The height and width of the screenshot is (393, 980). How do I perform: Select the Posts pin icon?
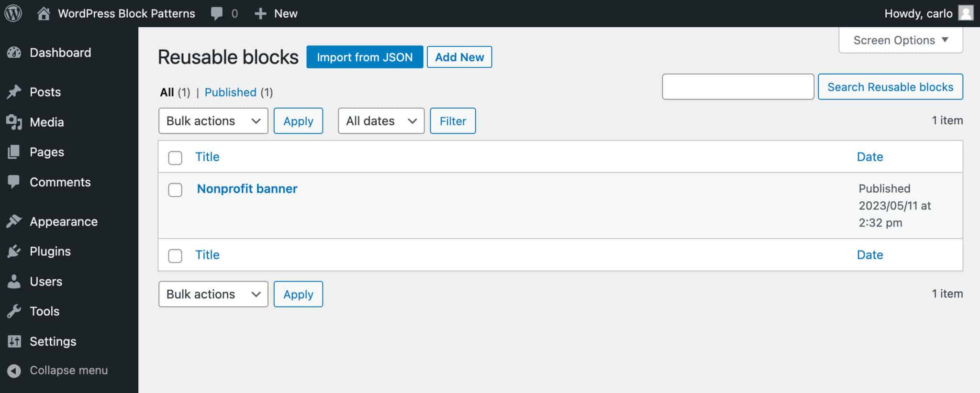[x=14, y=92]
